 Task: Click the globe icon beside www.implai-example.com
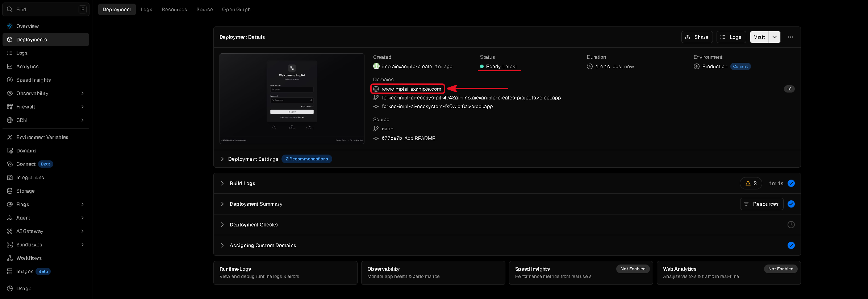(376, 89)
